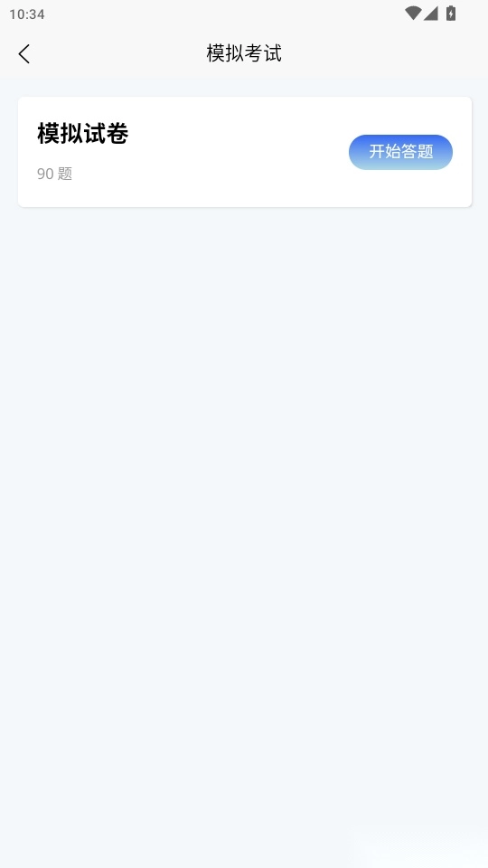Check battery indicator in the status bar
488x868 pixels.
(x=451, y=14)
